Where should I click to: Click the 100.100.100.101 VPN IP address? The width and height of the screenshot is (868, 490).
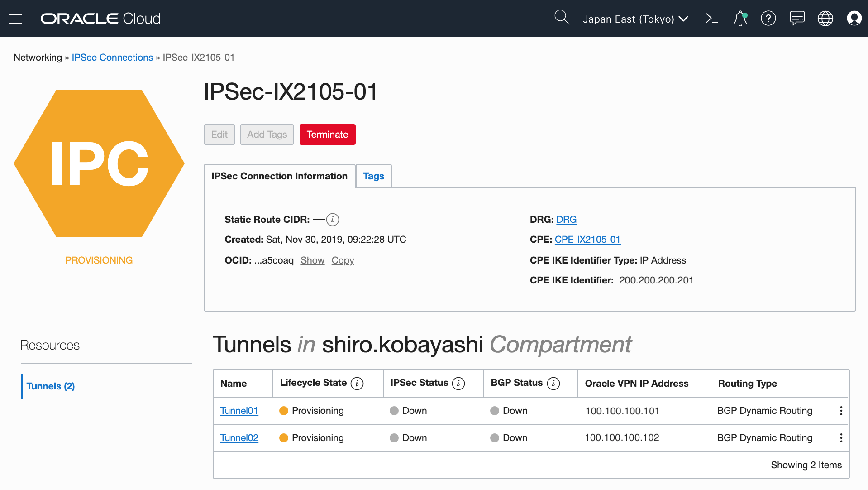click(622, 411)
